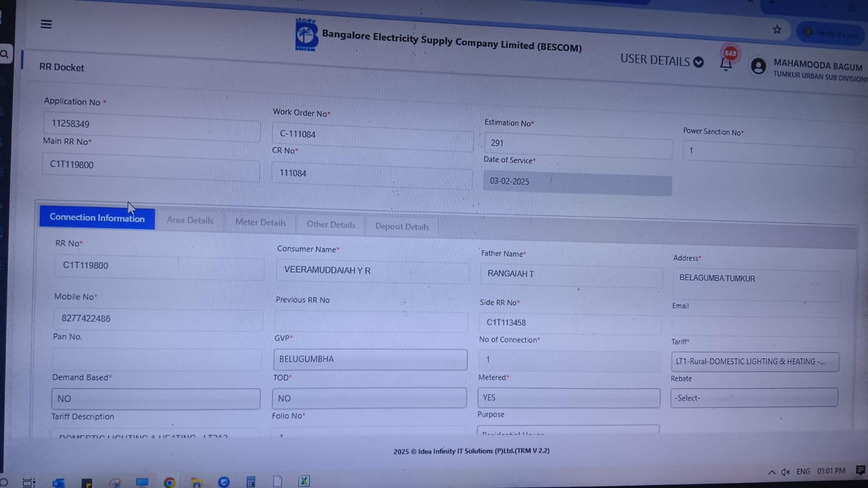Open the blank document icon on taskbar
The image size is (868, 488).
pyautogui.click(x=277, y=481)
